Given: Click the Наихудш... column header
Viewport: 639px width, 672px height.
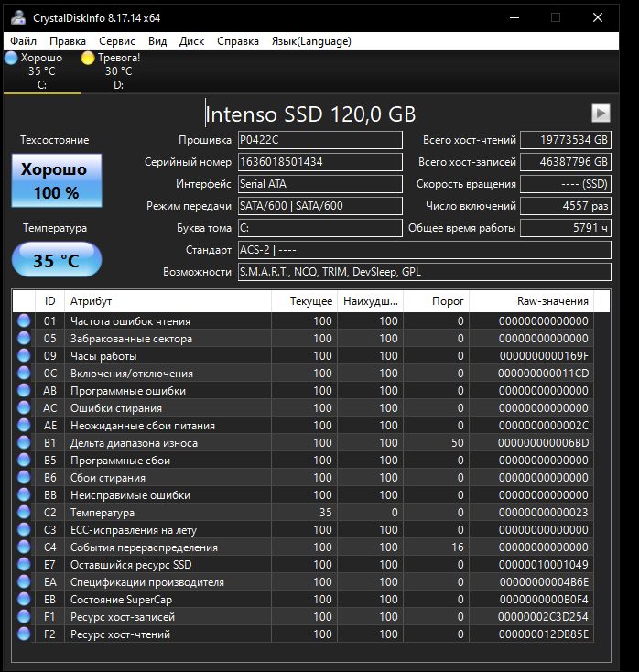Looking at the screenshot, I should click(x=370, y=301).
